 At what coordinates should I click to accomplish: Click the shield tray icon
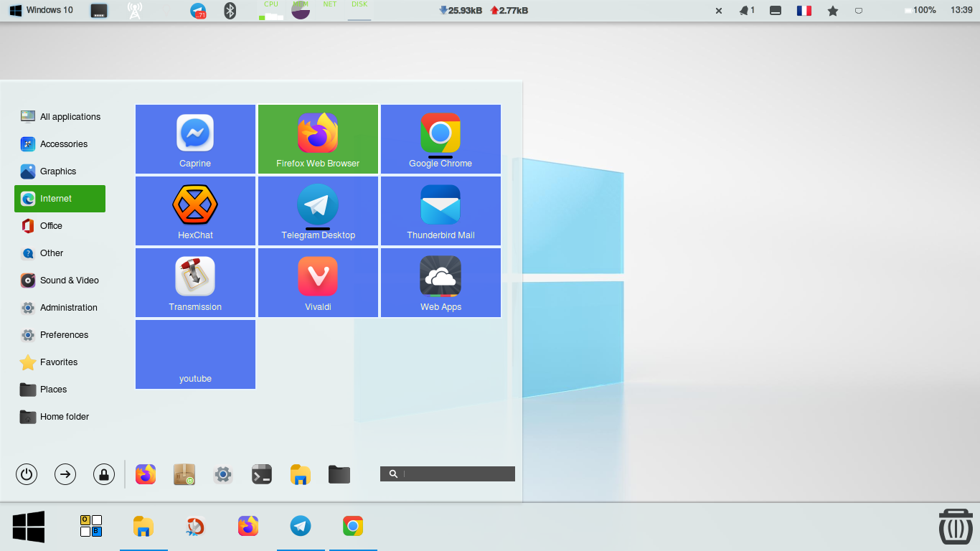click(x=859, y=11)
